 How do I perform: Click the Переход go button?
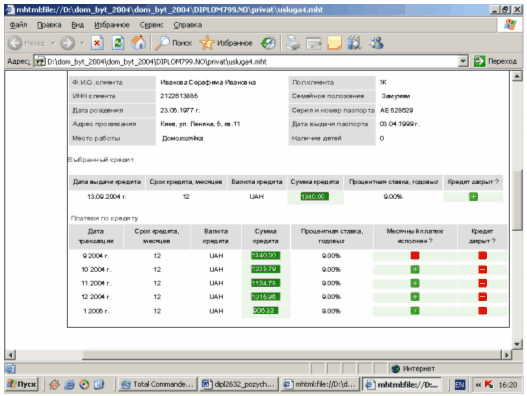tap(495, 62)
